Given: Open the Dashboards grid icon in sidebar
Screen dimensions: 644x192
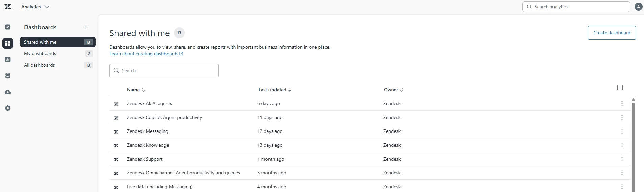Looking at the screenshot, I should [8, 43].
